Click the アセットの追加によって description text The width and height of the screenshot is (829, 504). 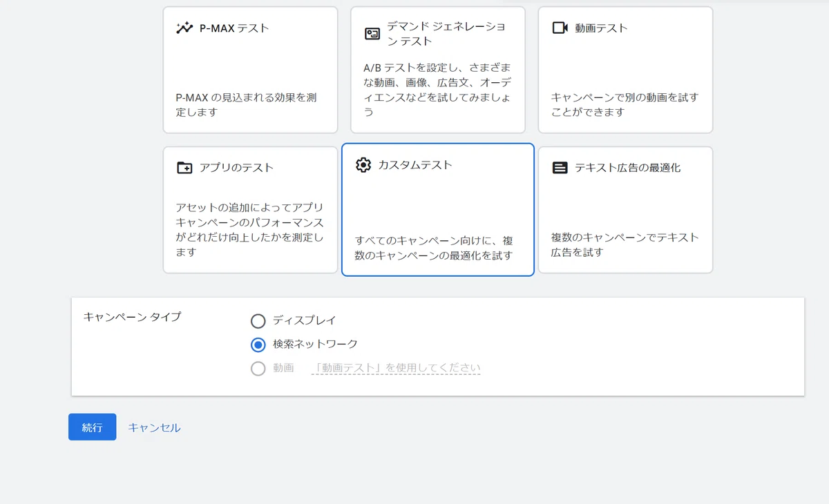(x=249, y=230)
